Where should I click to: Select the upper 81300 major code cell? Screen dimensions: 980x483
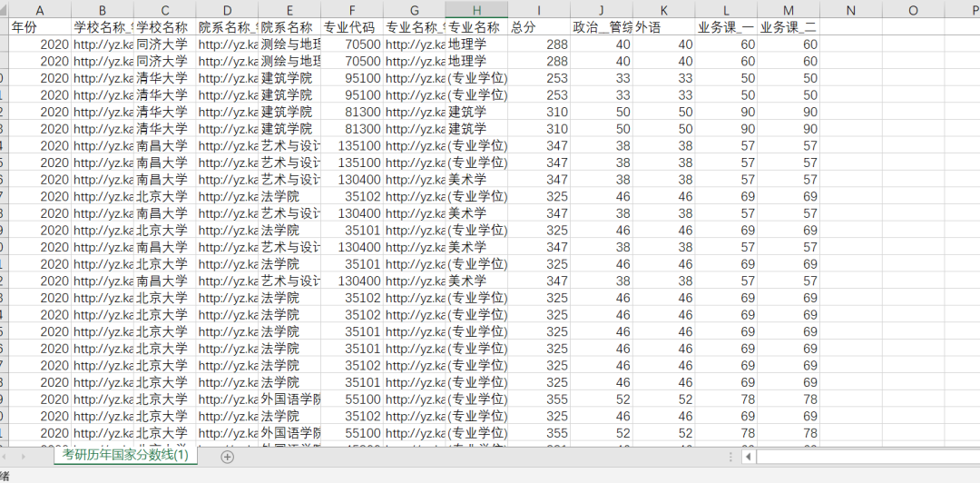[x=352, y=112]
